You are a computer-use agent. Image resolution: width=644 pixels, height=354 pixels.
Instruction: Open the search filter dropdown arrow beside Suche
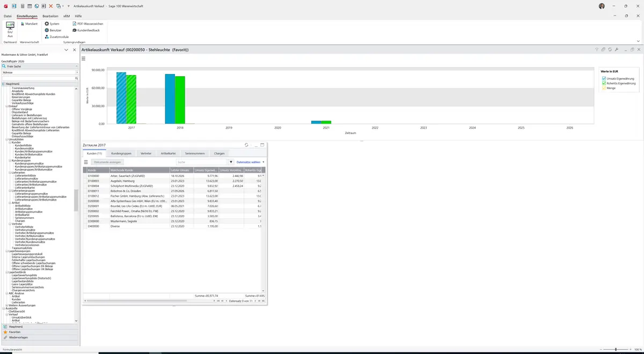231,162
